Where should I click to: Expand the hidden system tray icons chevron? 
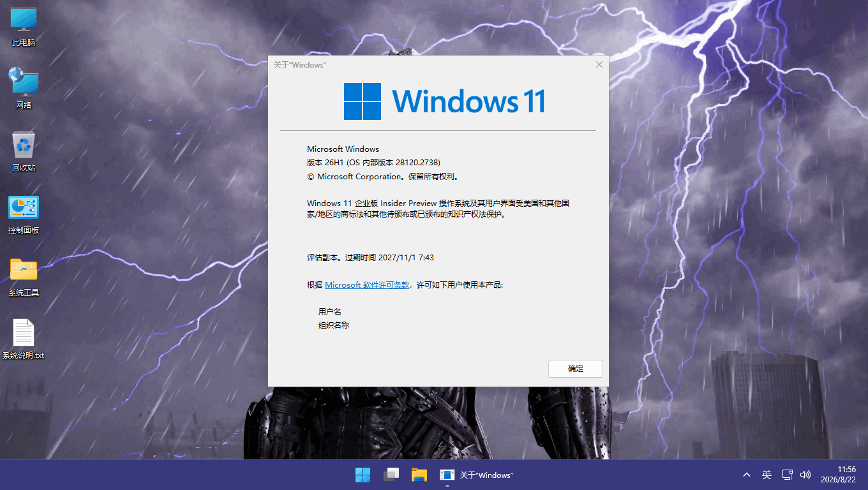tap(747, 475)
